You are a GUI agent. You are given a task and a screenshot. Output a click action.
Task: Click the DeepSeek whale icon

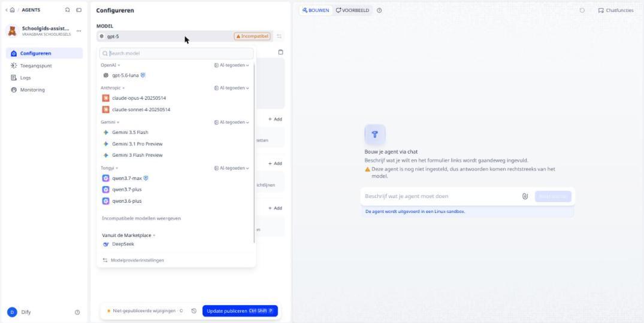pyautogui.click(x=105, y=244)
